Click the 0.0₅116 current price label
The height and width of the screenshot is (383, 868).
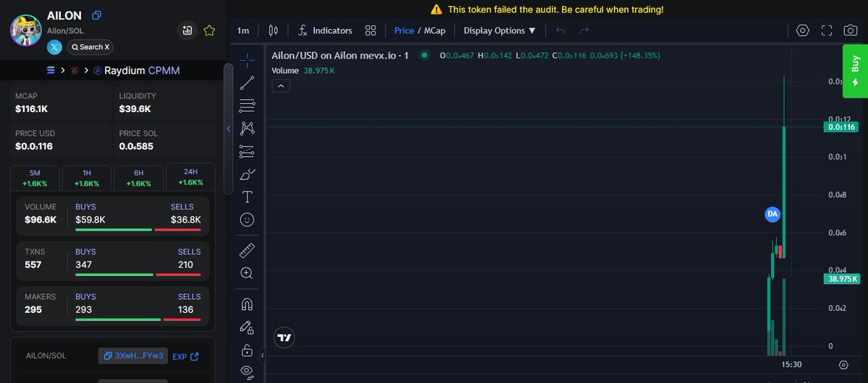click(x=841, y=127)
